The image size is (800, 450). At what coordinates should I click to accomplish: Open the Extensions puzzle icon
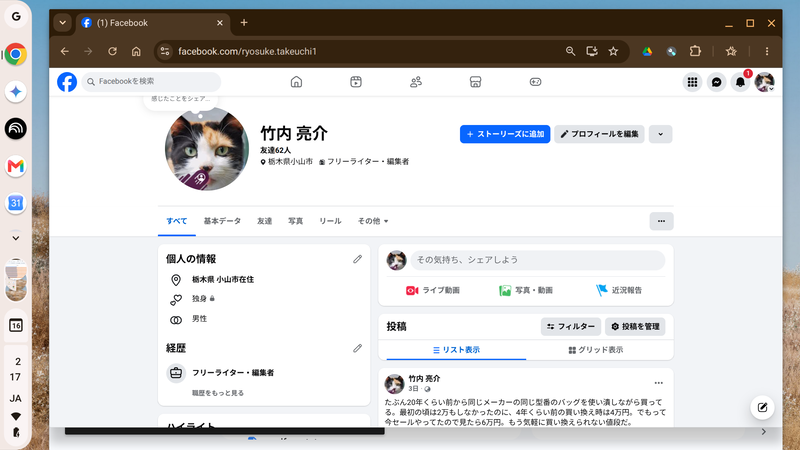[x=695, y=51]
